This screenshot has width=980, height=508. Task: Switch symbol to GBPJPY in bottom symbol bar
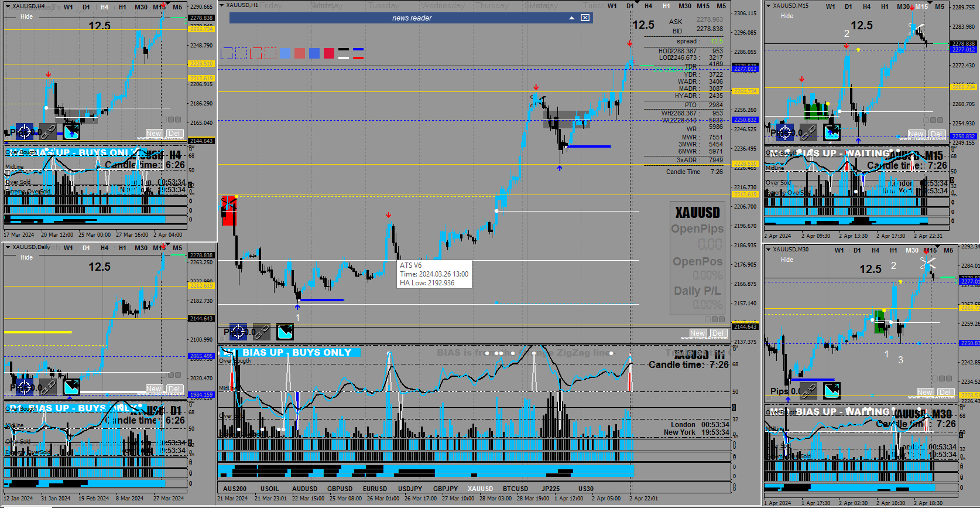(446, 489)
